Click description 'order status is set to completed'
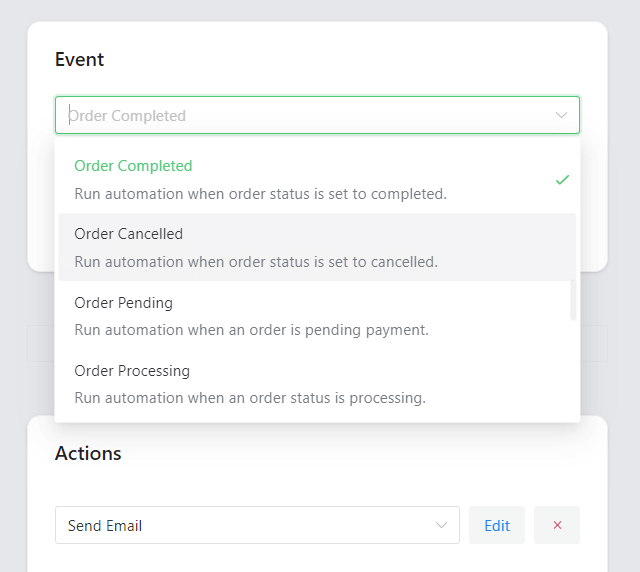640x572 pixels. point(338,194)
